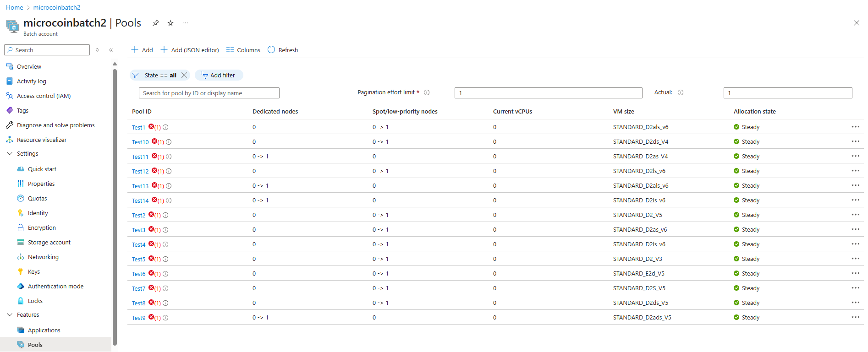Open the ellipsis menu beside the page title
868x352 pixels.
[x=185, y=23]
